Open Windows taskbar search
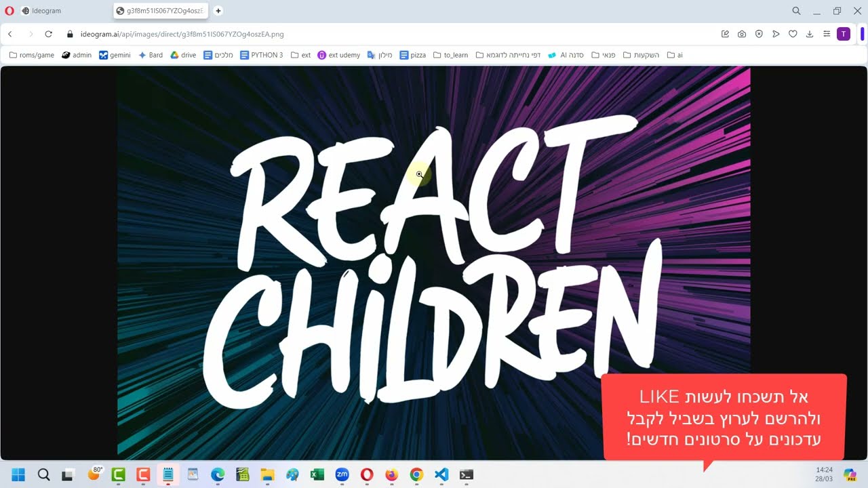 pyautogui.click(x=43, y=474)
